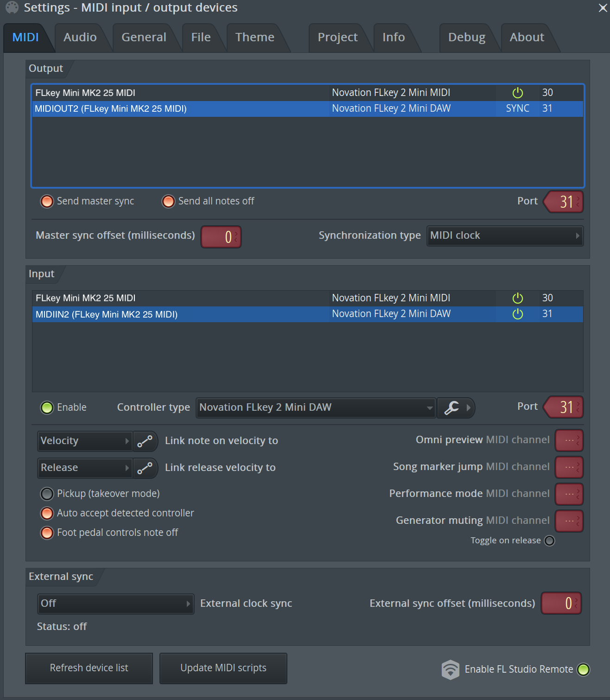Switch to the Audio tab
Screen dimensions: 610x700
coord(80,37)
